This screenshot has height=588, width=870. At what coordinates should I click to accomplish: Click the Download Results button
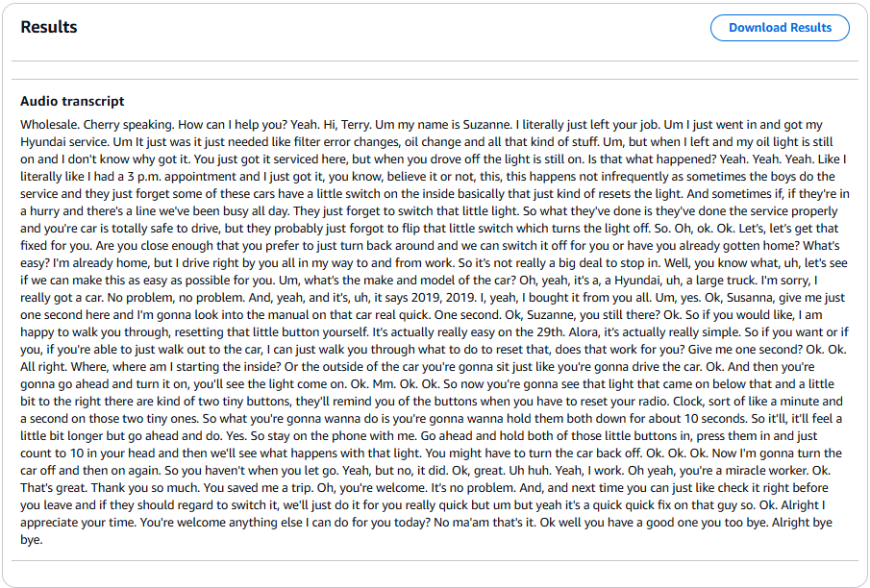coord(780,28)
